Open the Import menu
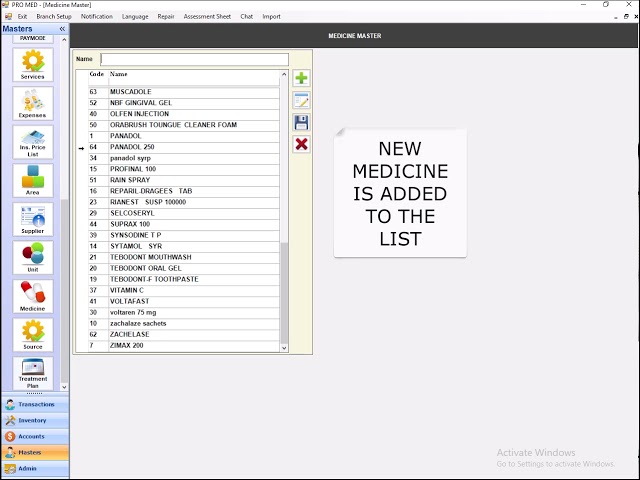 [271, 16]
